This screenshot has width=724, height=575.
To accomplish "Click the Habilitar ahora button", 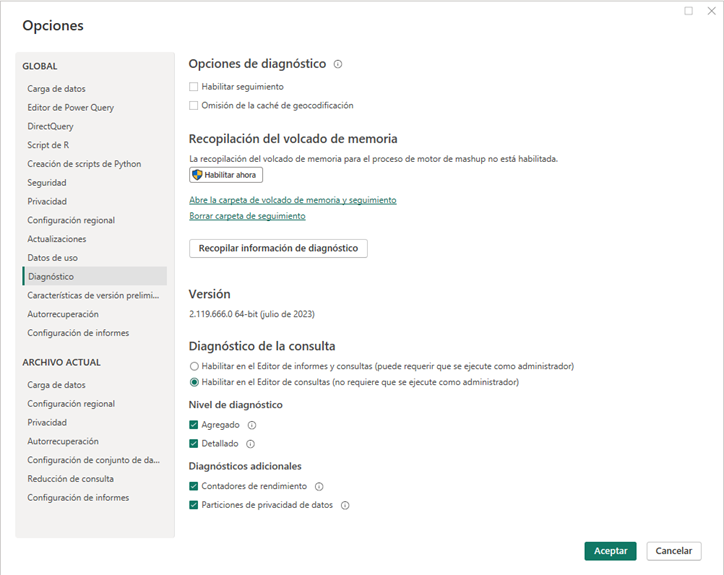I will [226, 175].
